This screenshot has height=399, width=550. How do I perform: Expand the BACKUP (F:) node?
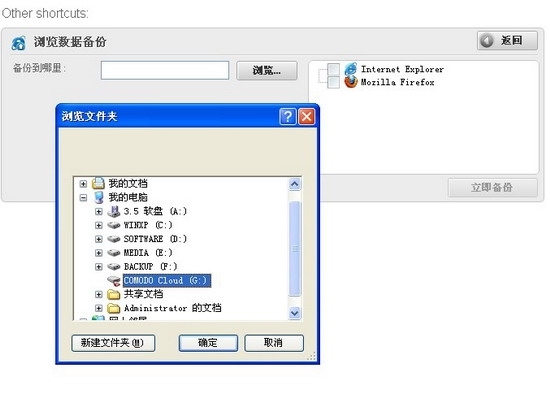click(99, 267)
